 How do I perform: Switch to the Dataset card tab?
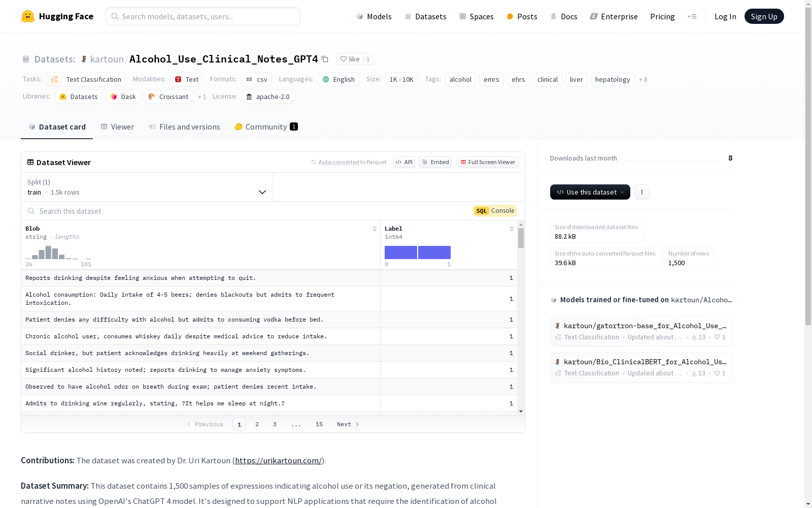(57, 127)
